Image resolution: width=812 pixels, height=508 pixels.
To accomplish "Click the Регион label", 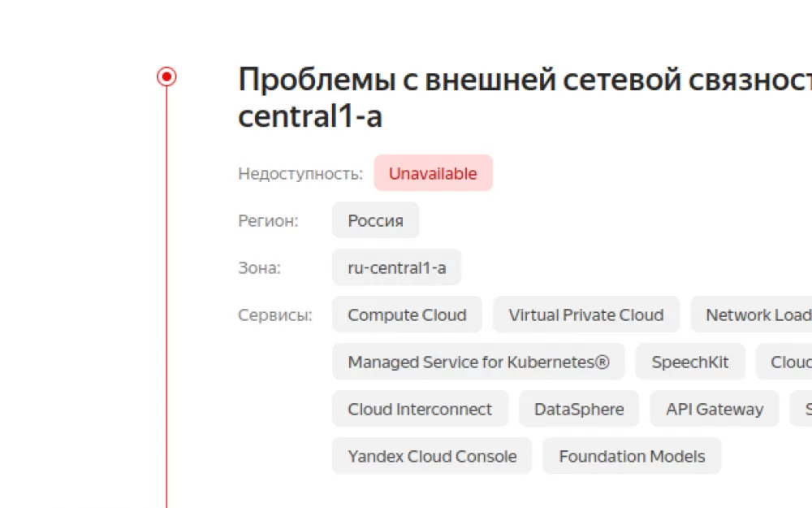I will coord(268,221).
